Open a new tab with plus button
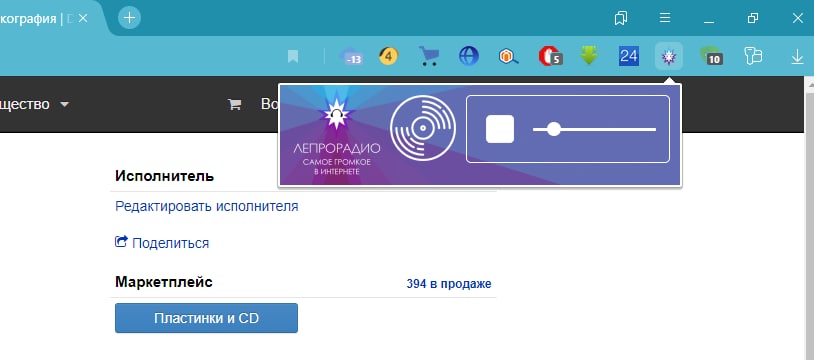The width and height of the screenshot is (814, 360). point(129,18)
